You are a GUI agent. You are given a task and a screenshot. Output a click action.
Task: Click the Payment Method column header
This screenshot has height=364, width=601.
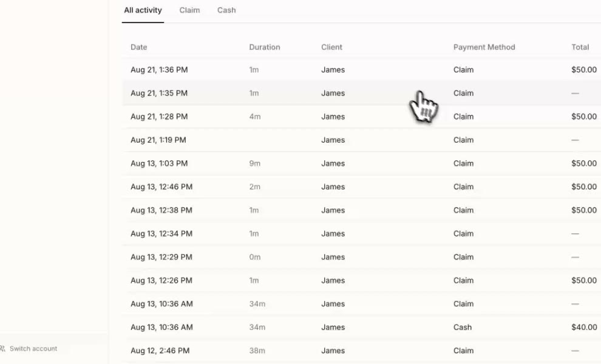[x=484, y=47]
